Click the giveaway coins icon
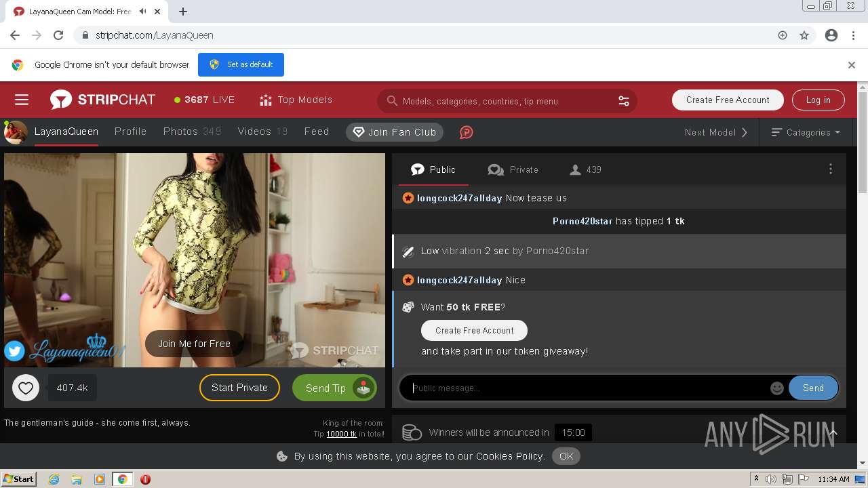 coord(412,432)
